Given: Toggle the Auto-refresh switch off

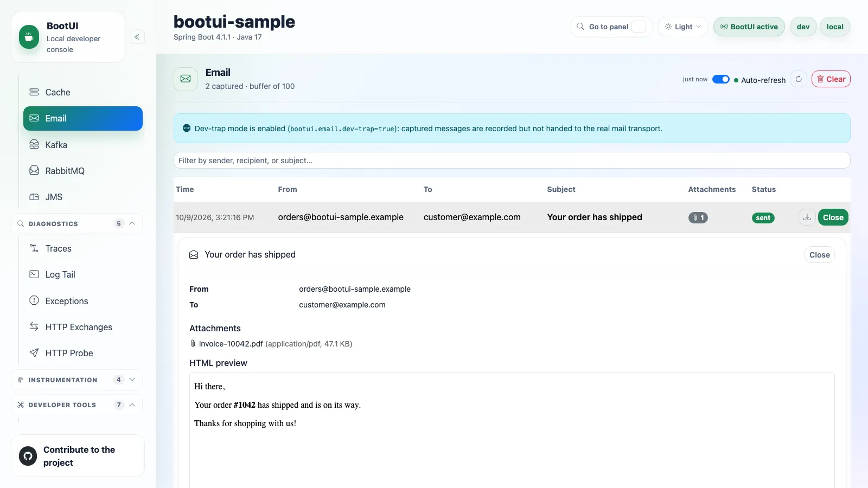Looking at the screenshot, I should (721, 79).
